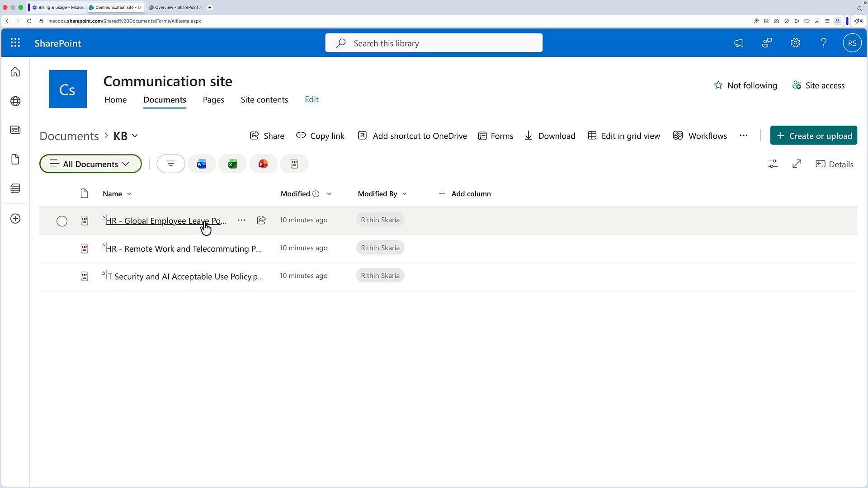Image resolution: width=868 pixels, height=488 pixels.
Task: Filter by PowerPoint files icon
Action: [x=263, y=164]
